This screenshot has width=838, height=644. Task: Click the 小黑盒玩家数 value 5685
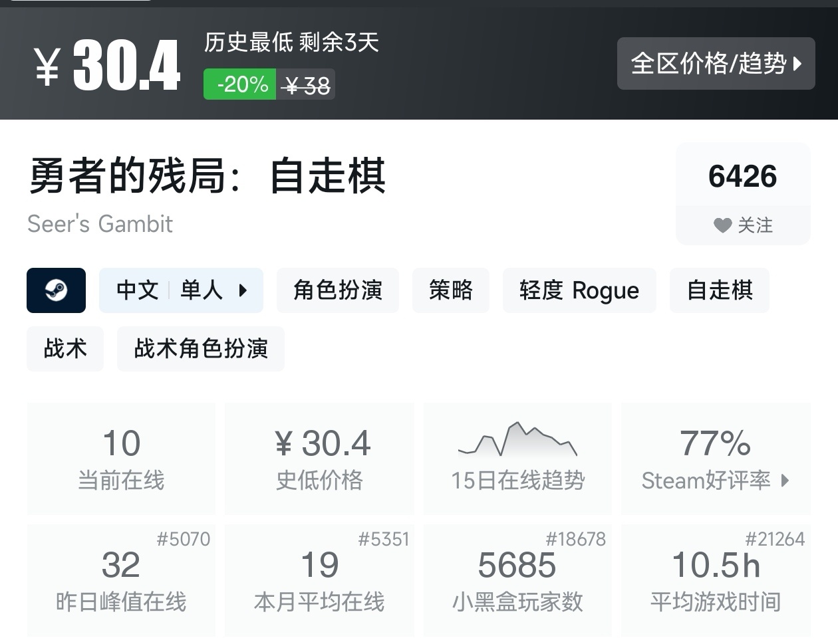[x=517, y=565]
